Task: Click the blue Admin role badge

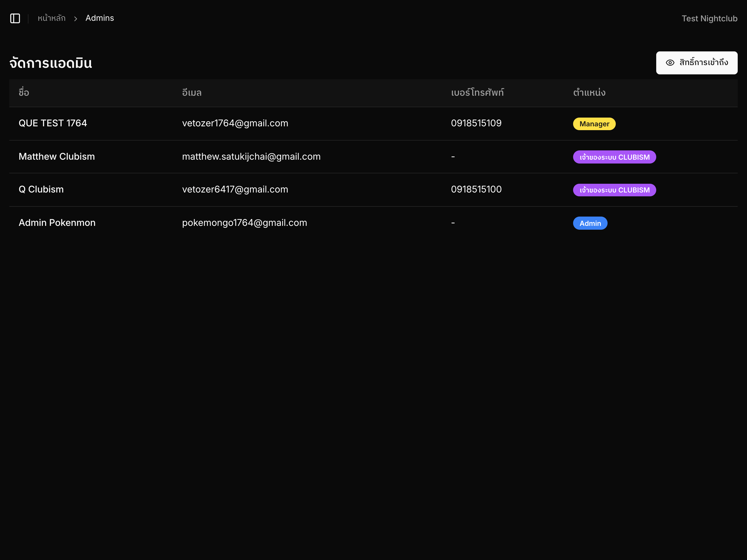Action: (x=590, y=223)
